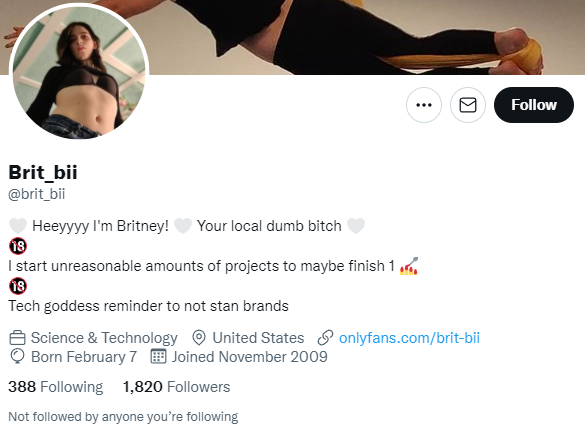Viewport: 585px width, 432px height.
Task: Open the onlyfans.com/brit-bii link
Action: (409, 338)
